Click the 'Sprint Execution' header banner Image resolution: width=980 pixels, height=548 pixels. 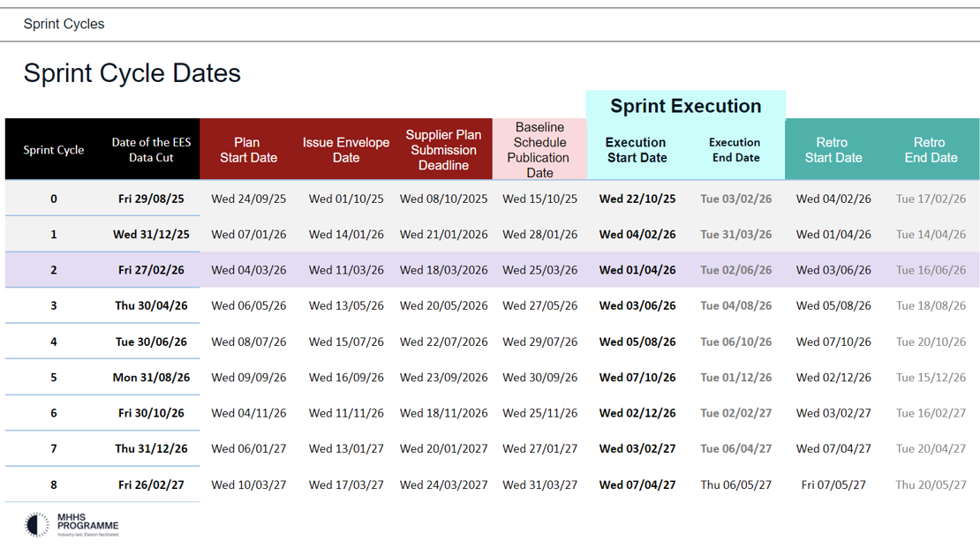pyautogui.click(x=686, y=106)
